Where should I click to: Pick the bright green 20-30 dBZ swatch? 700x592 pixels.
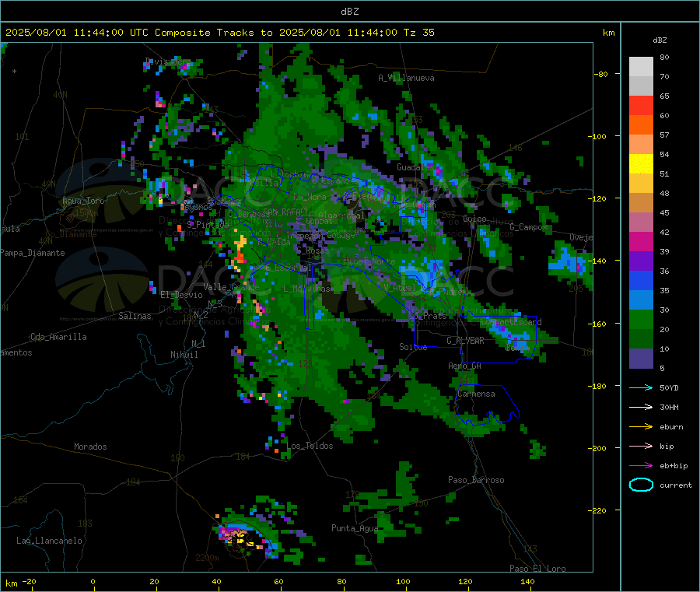pyautogui.click(x=641, y=319)
